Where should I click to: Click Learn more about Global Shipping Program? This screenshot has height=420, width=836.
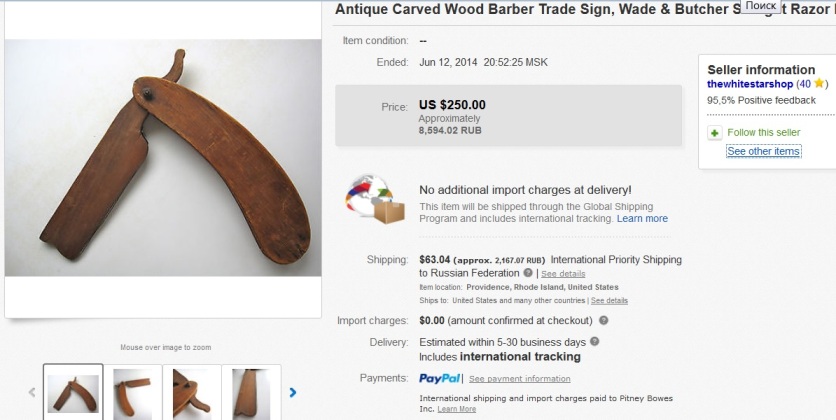click(642, 218)
